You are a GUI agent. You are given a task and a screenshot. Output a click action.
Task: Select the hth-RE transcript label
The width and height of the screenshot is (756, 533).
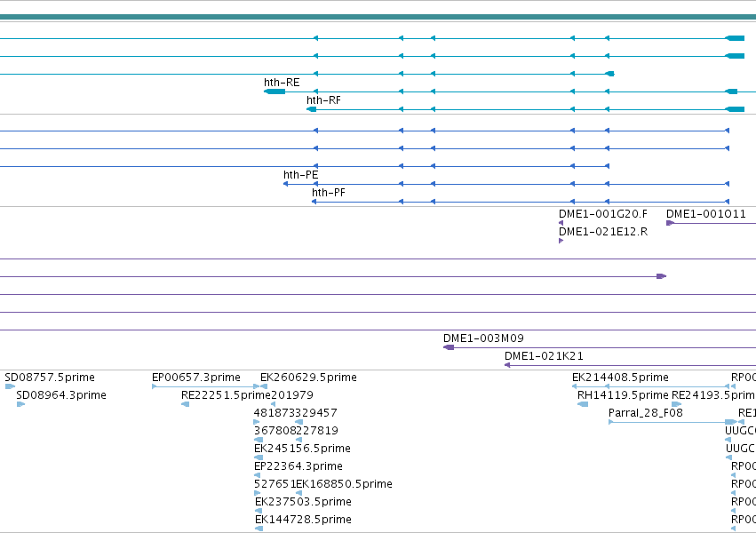click(282, 83)
